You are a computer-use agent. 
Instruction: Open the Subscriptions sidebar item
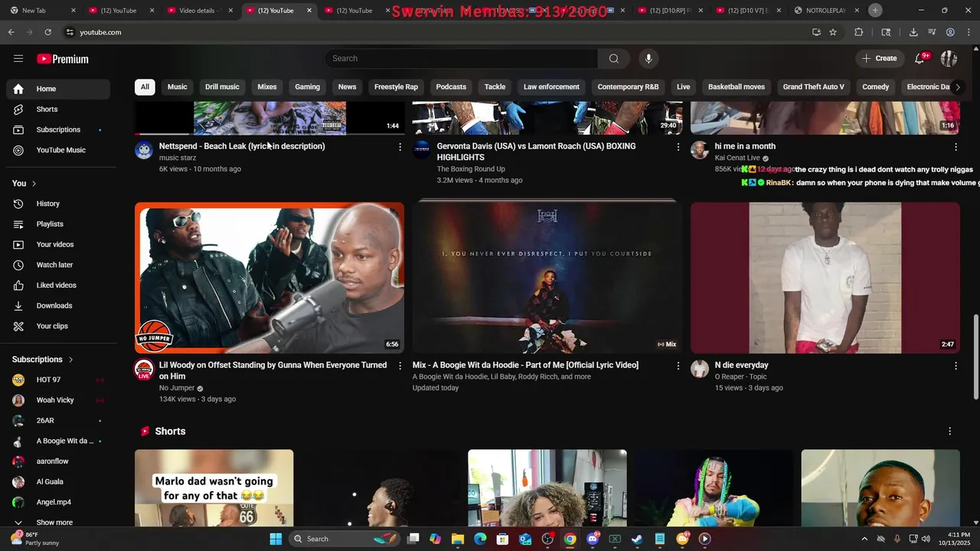click(x=58, y=130)
